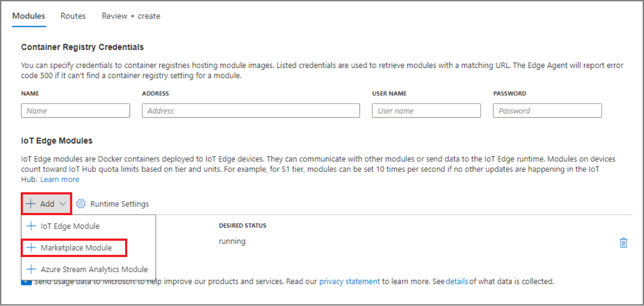The image size is (644, 306).
Task: Uncheck the send usage data checkbox
Action: point(25,281)
